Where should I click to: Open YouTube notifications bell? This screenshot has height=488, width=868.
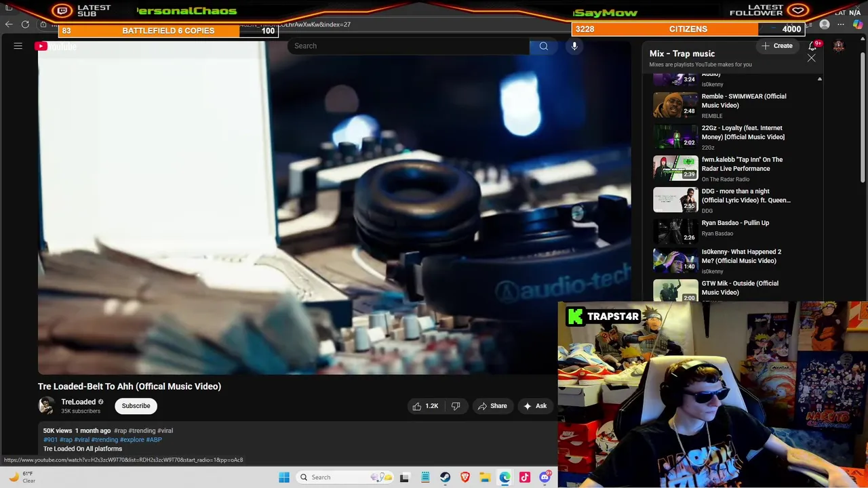(x=812, y=46)
